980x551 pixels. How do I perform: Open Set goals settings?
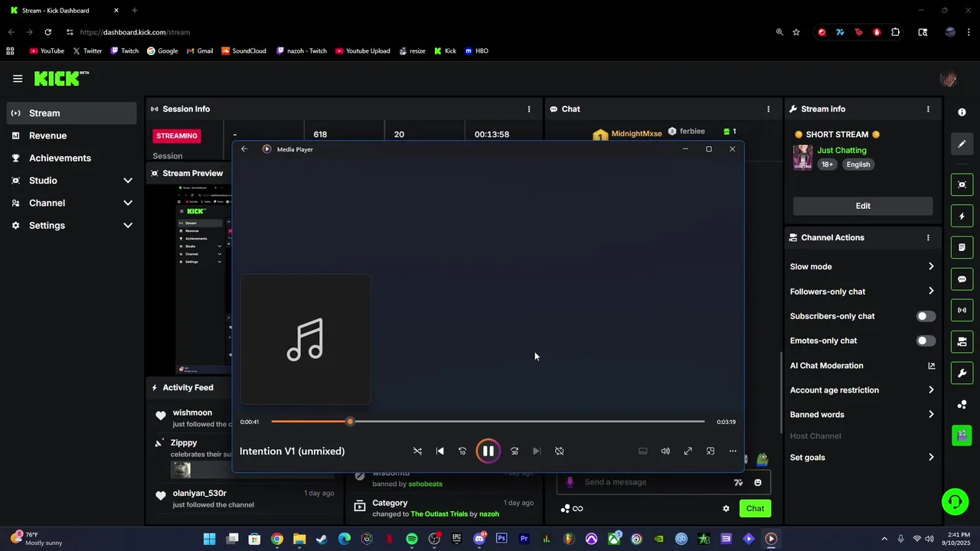tap(863, 458)
